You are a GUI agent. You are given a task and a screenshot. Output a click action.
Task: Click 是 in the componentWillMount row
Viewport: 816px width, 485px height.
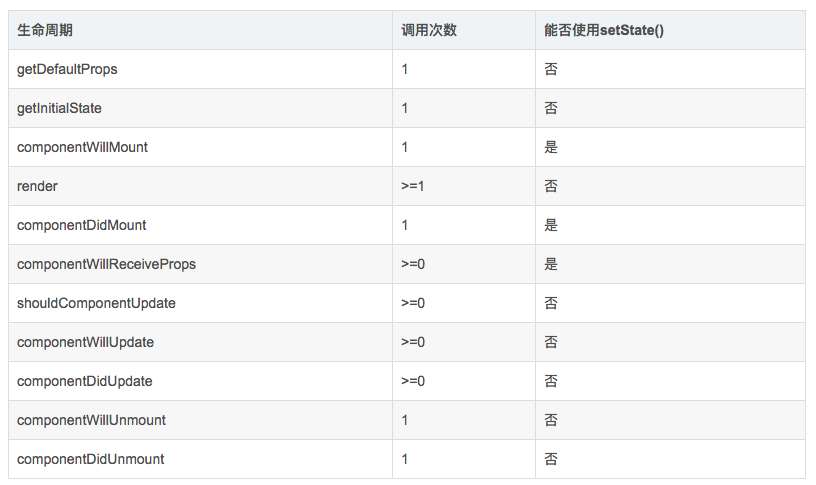click(551, 147)
